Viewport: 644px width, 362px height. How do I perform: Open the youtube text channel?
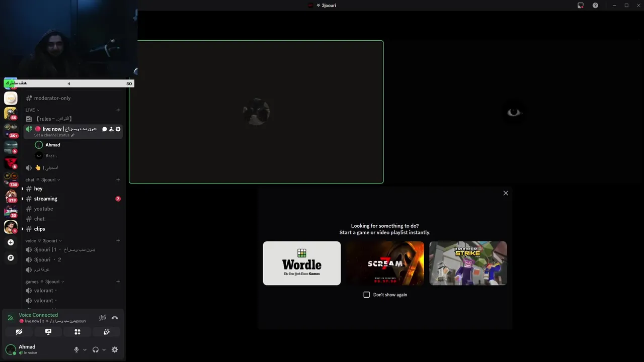(x=73, y=209)
